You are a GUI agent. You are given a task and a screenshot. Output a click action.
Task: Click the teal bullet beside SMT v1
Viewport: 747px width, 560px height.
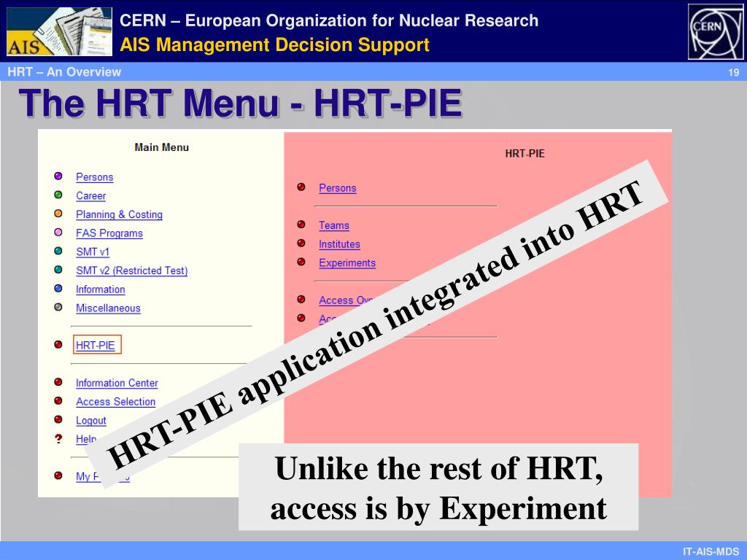[58, 251]
